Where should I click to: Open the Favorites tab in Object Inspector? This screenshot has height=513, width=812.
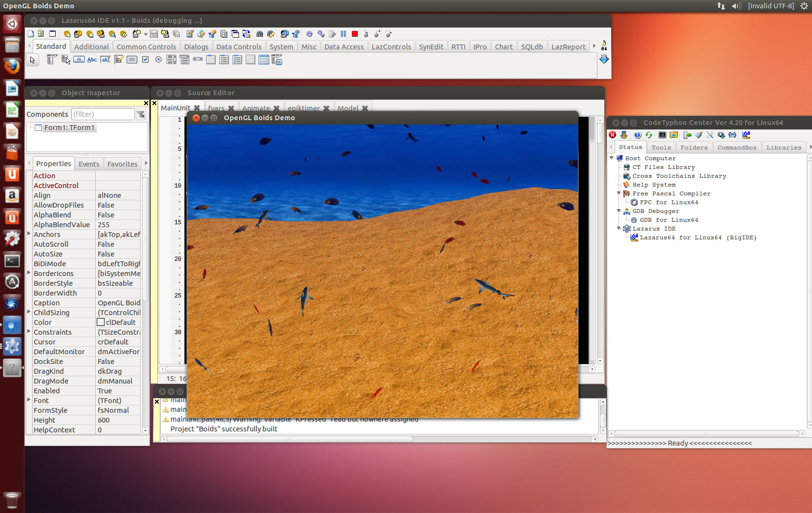(x=122, y=164)
